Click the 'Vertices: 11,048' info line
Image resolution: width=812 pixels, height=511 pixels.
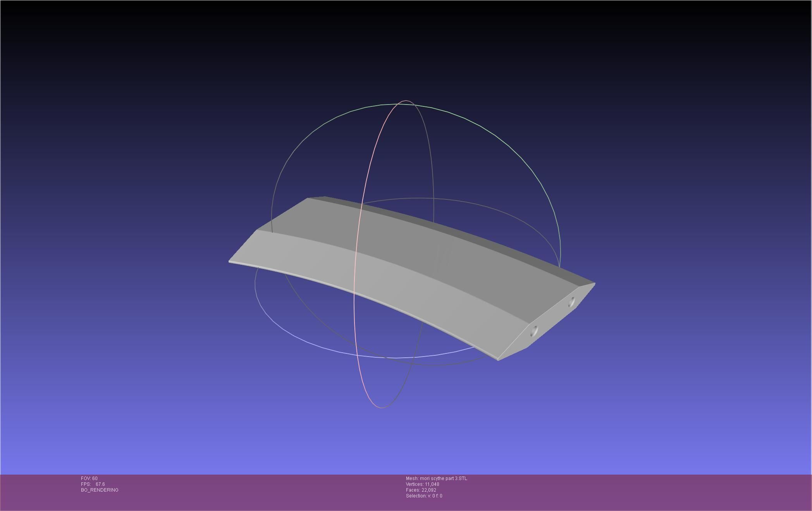tap(423, 484)
